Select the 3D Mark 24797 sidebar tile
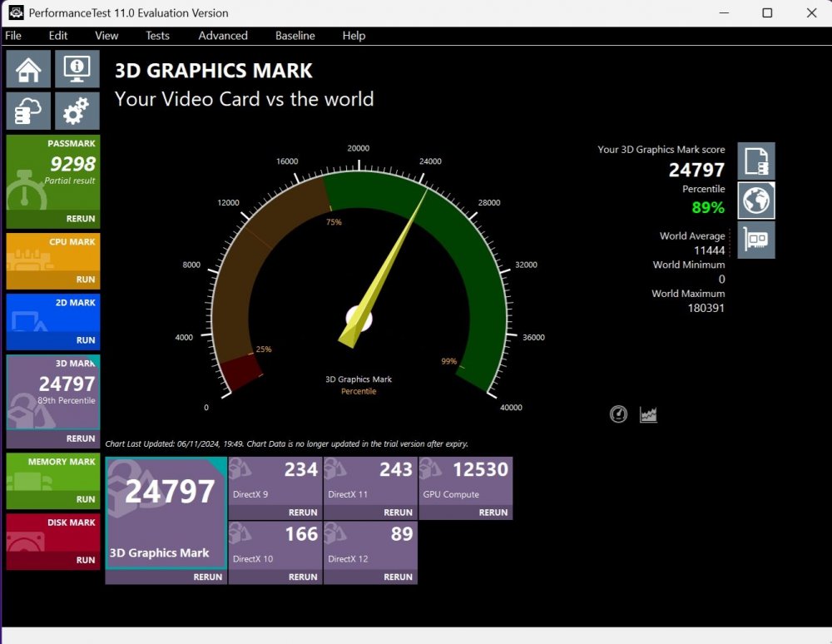This screenshot has width=832, height=644. click(x=53, y=393)
